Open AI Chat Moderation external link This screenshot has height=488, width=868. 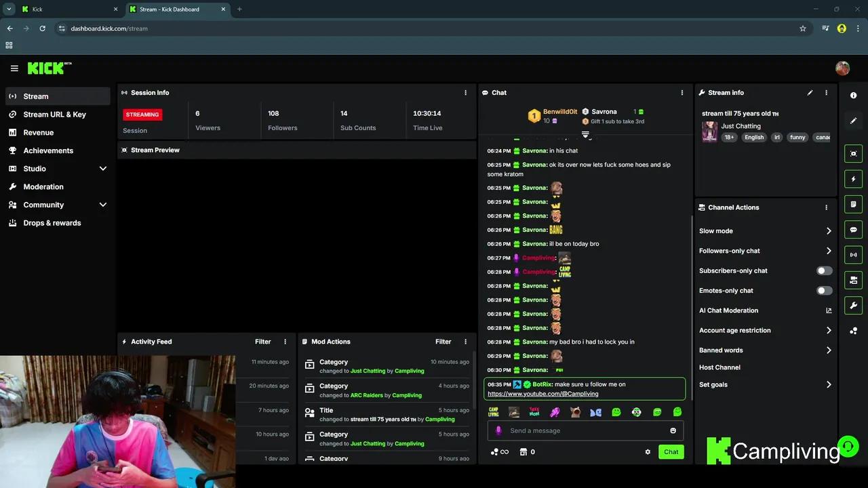(x=829, y=310)
